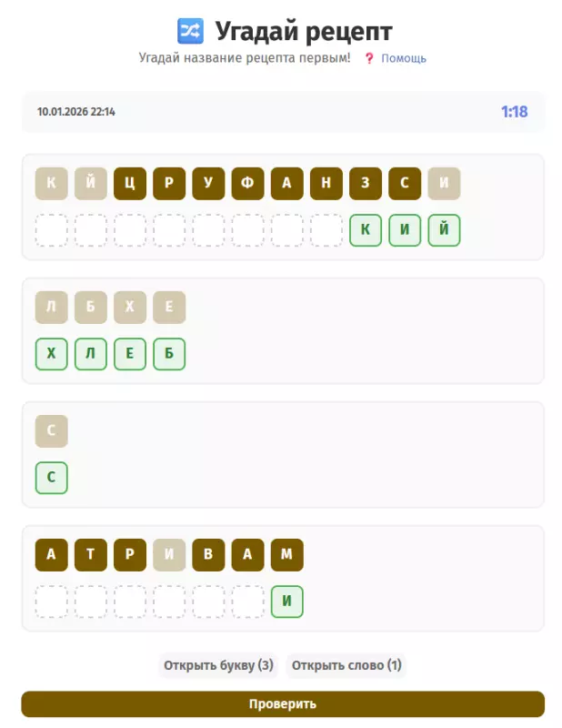Pick letter tile Ц in first word

pyautogui.click(x=130, y=184)
